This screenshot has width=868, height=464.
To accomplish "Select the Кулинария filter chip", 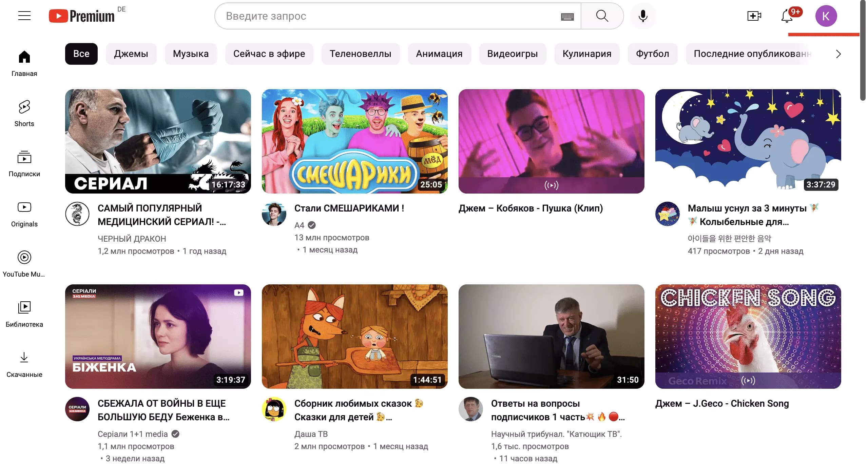I will point(587,54).
